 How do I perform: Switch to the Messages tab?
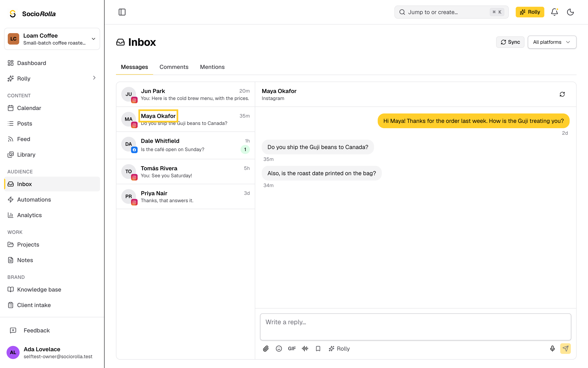coord(134,67)
